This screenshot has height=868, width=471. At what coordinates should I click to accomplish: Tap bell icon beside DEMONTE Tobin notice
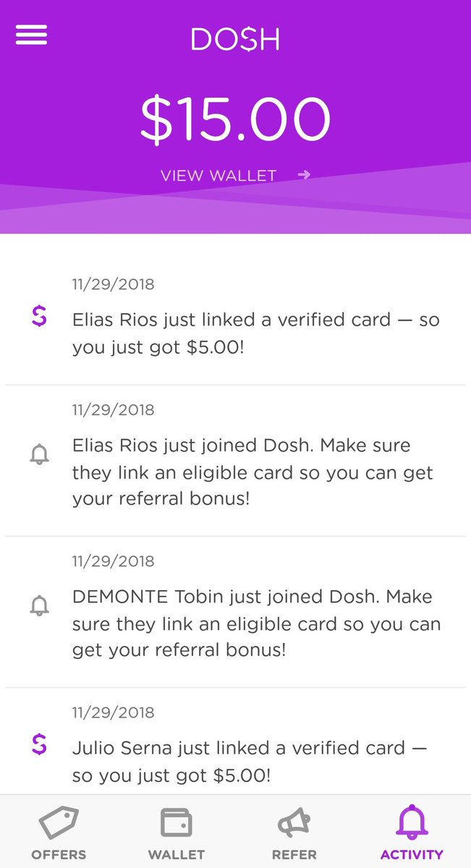point(39,605)
